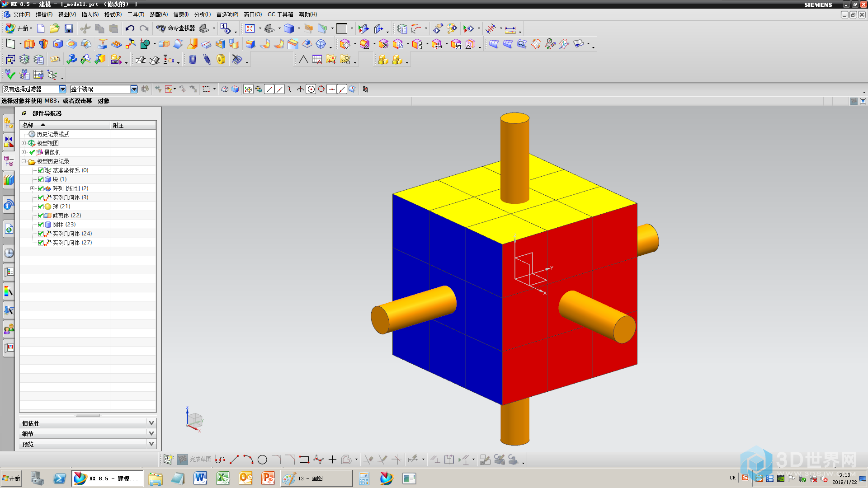The image size is (868, 488).
Task: Open the 整个装配 scope dropdown
Action: [x=104, y=89]
